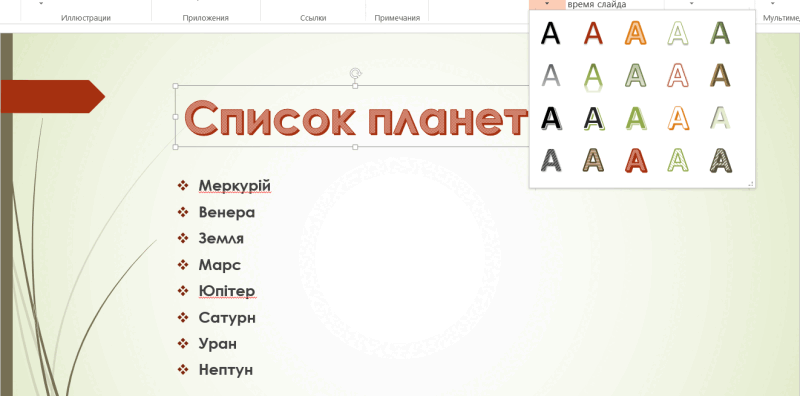Pick the white fill with red outline WordArt

pos(678,76)
